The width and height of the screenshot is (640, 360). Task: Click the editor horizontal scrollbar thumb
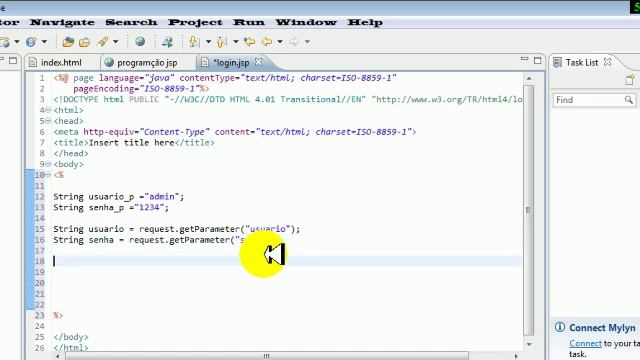266,356
